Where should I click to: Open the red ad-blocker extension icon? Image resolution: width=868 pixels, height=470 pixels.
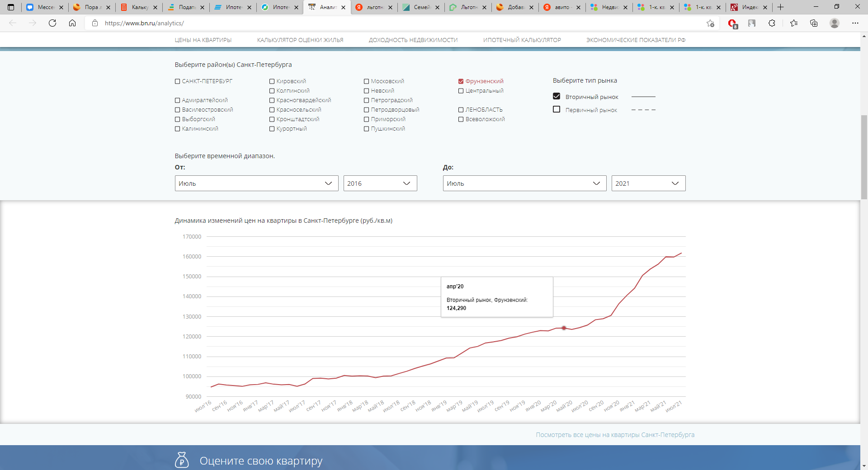732,23
